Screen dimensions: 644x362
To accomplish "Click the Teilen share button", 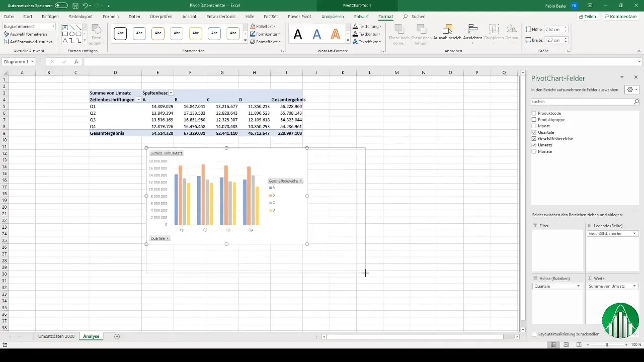I will pos(587,17).
